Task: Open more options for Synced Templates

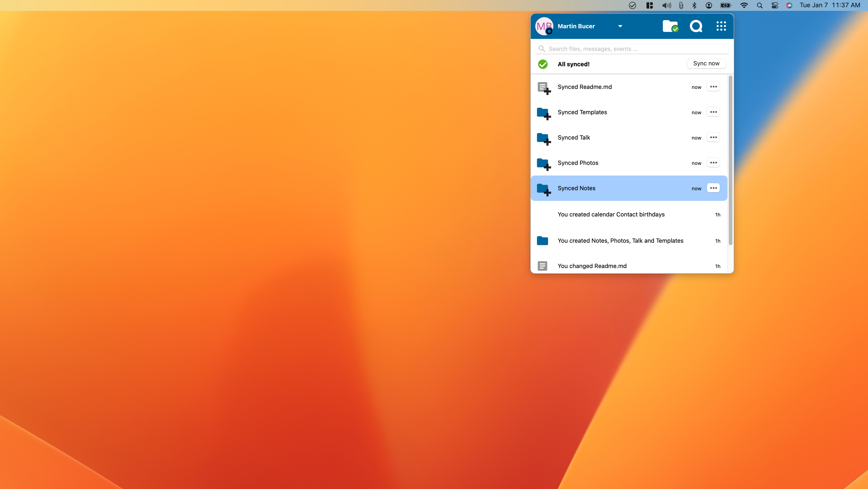Action: pos(713,112)
